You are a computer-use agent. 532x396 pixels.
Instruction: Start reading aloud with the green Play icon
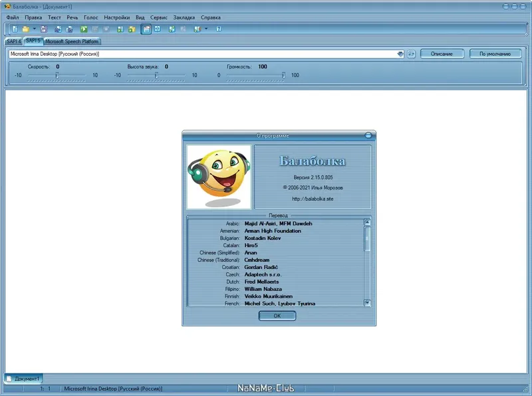[x=84, y=29]
